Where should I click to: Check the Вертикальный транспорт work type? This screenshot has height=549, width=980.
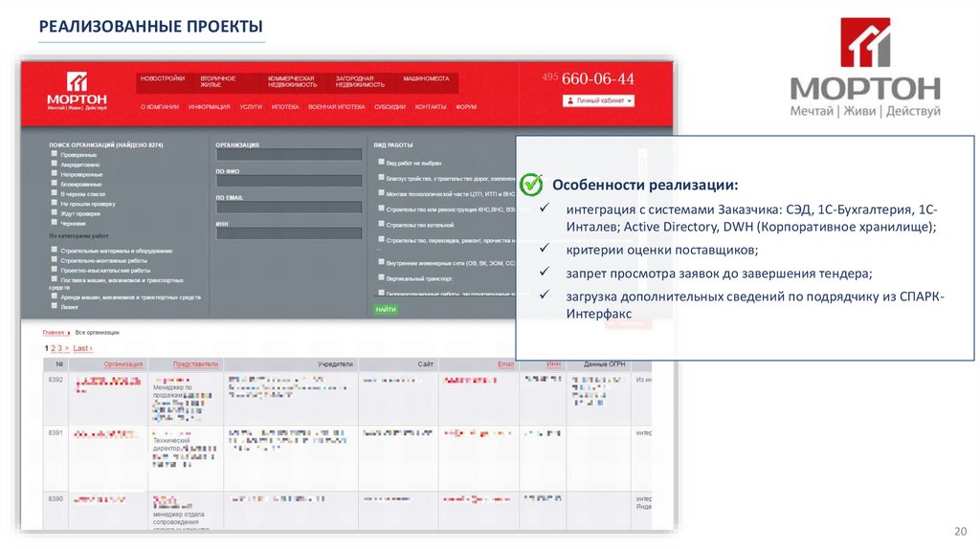point(381,277)
